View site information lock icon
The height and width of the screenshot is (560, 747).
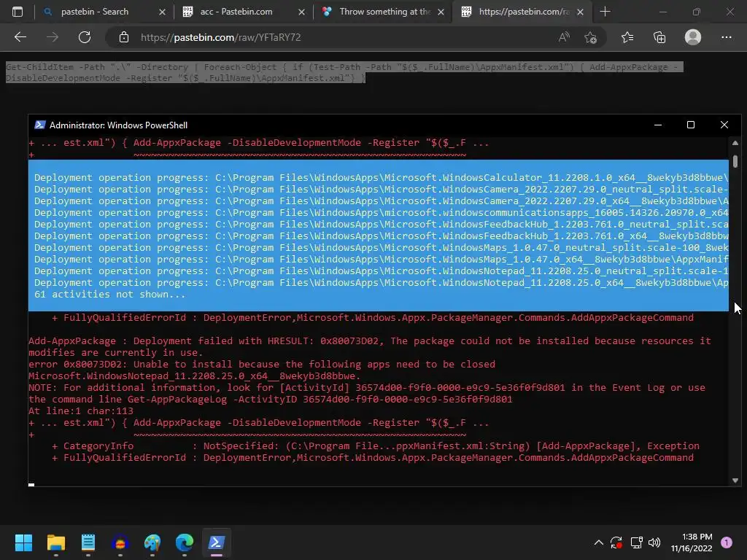[124, 37]
